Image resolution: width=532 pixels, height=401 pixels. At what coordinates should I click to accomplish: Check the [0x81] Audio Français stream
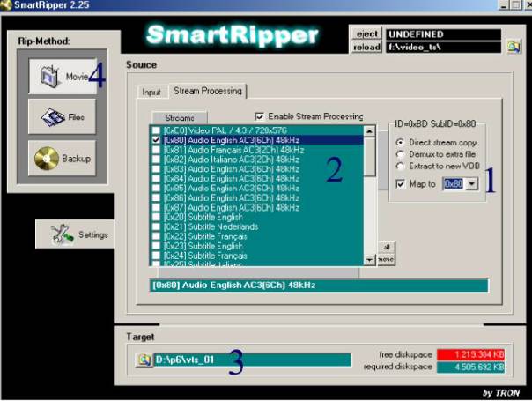[156, 150]
